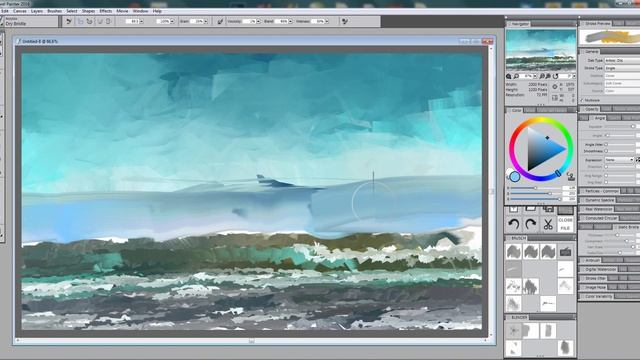The width and height of the screenshot is (640, 360).
Task: Click the Undo arrow button
Action: [513, 224]
